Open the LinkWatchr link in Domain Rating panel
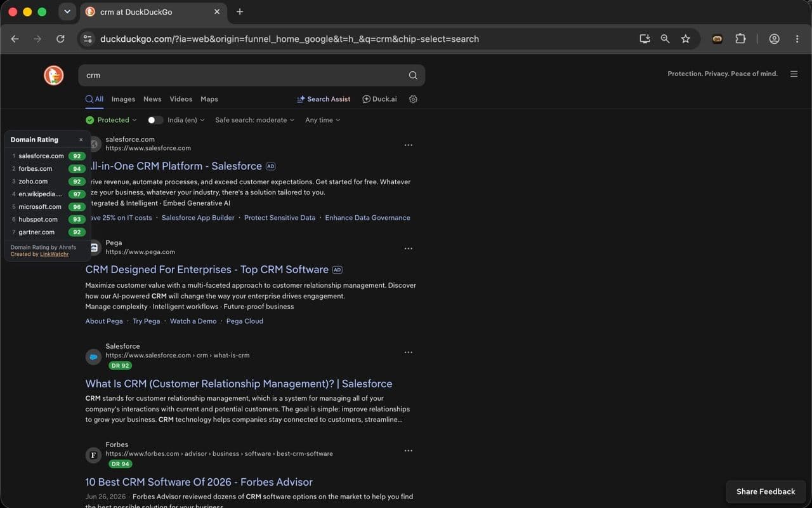The height and width of the screenshot is (508, 812). tap(55, 254)
